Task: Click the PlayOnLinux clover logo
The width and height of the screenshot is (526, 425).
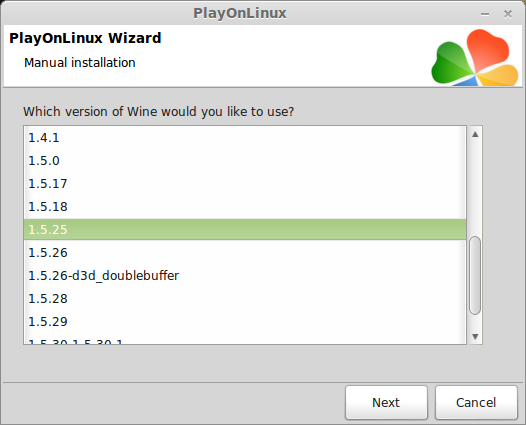Action: [475, 57]
